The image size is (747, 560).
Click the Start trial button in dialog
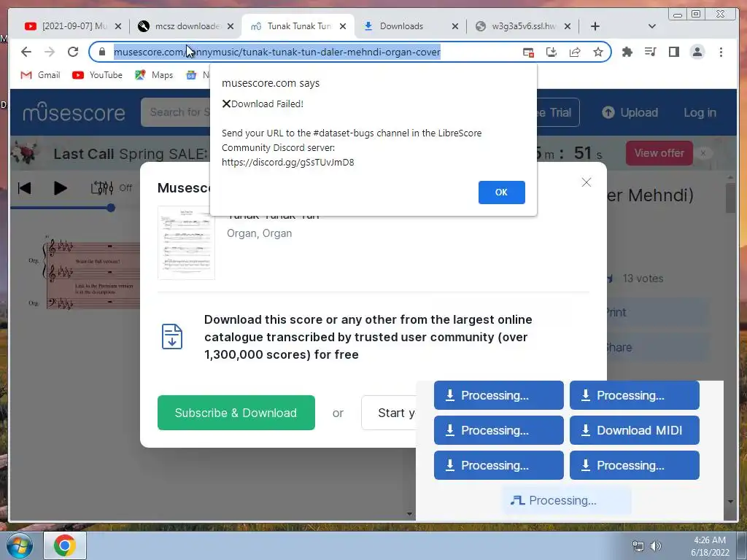[389, 413]
